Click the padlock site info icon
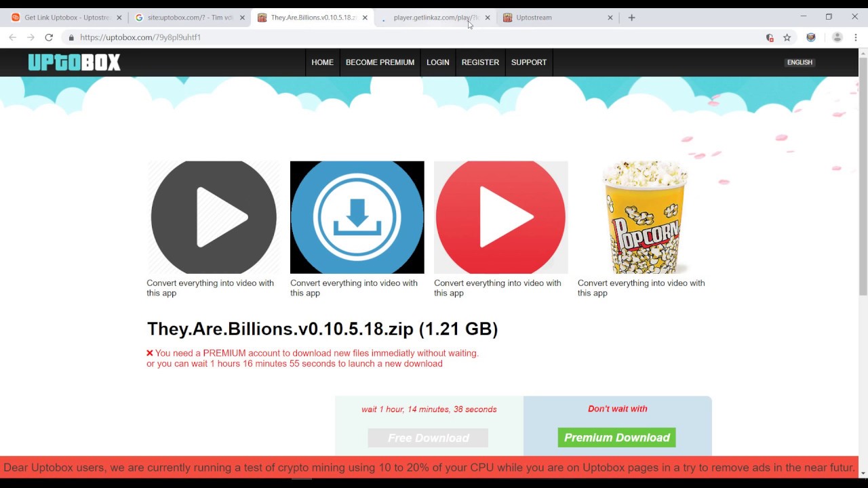The width and height of the screenshot is (868, 488). (71, 37)
